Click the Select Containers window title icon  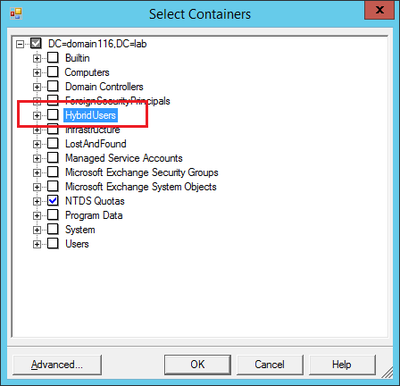(x=16, y=14)
